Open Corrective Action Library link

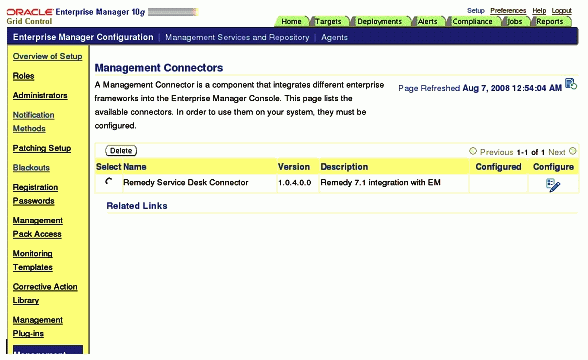click(45, 293)
